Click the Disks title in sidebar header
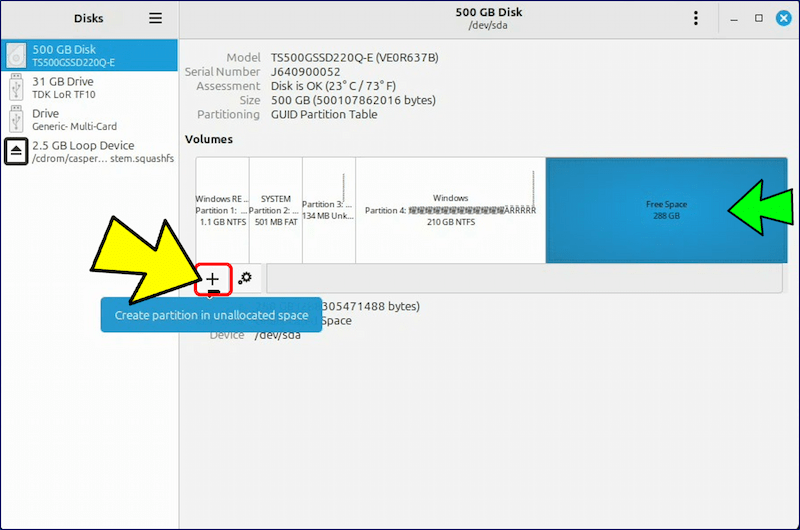 pos(90,18)
